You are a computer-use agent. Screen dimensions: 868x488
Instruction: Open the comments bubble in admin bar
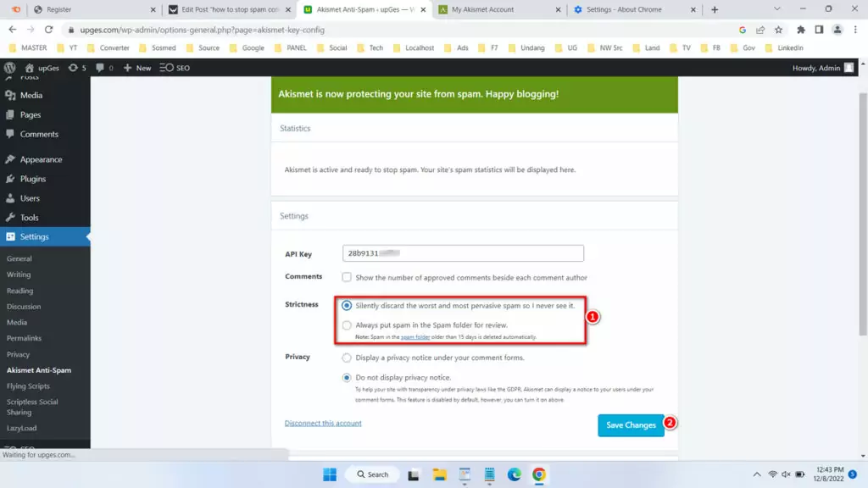pos(105,68)
